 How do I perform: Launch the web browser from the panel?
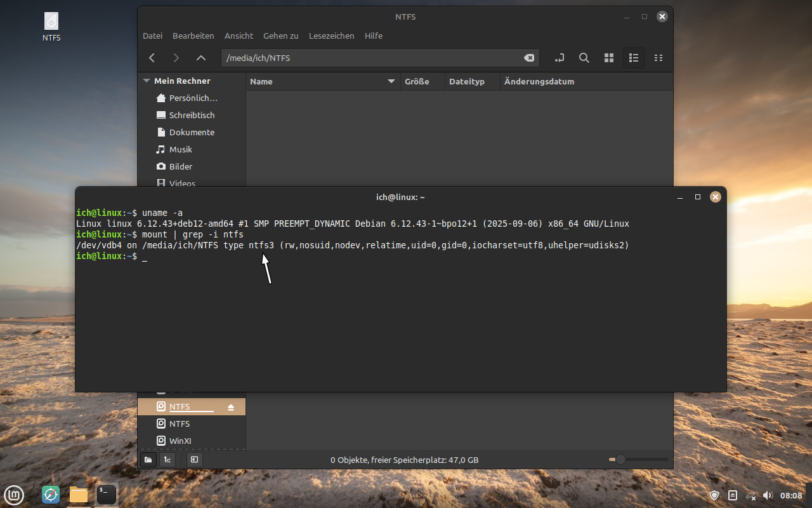pos(51,494)
